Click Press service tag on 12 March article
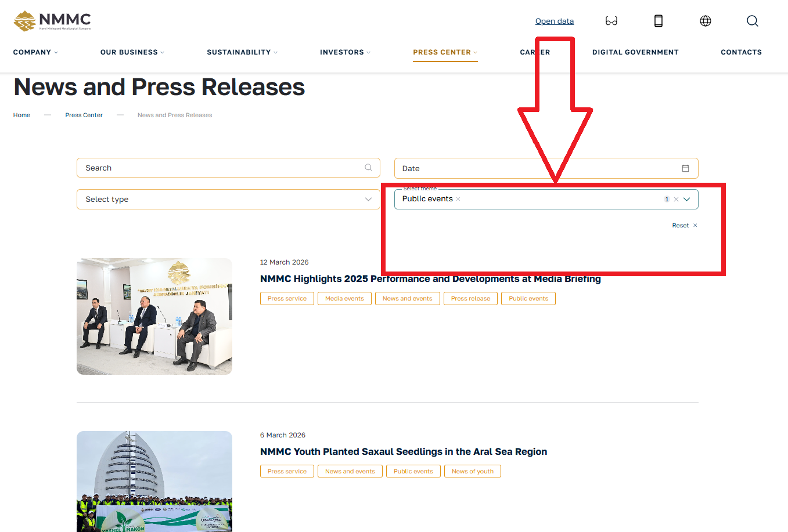Viewport: 788px width, 532px height. coord(287,299)
